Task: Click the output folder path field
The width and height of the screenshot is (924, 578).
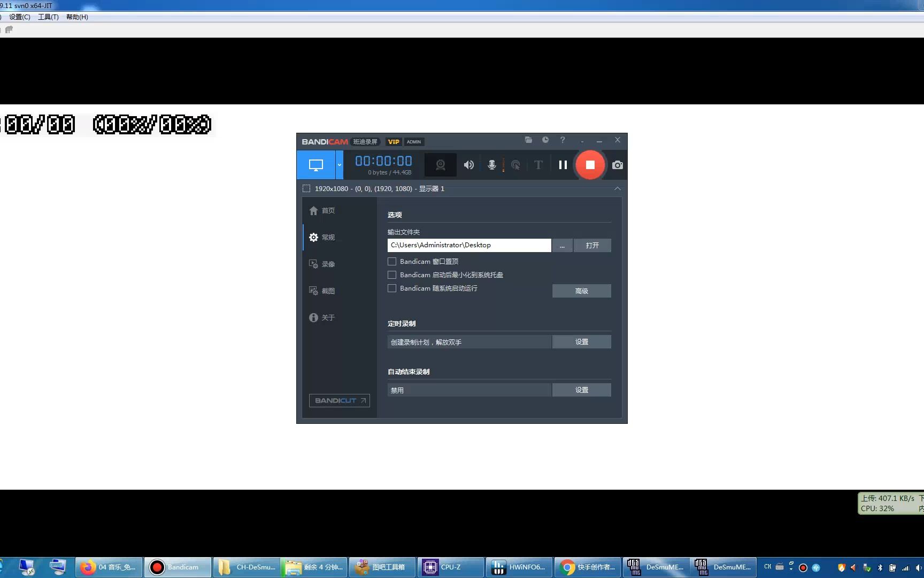Action: point(469,245)
